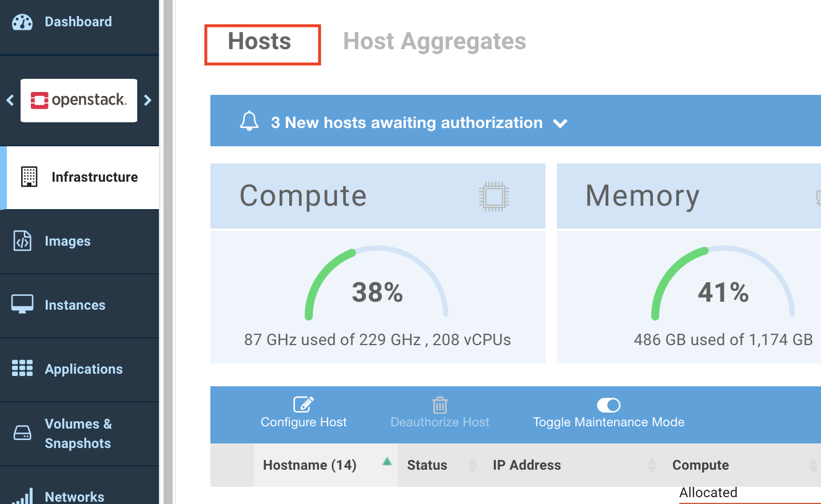Sort the table by Hostname column

[309, 465]
